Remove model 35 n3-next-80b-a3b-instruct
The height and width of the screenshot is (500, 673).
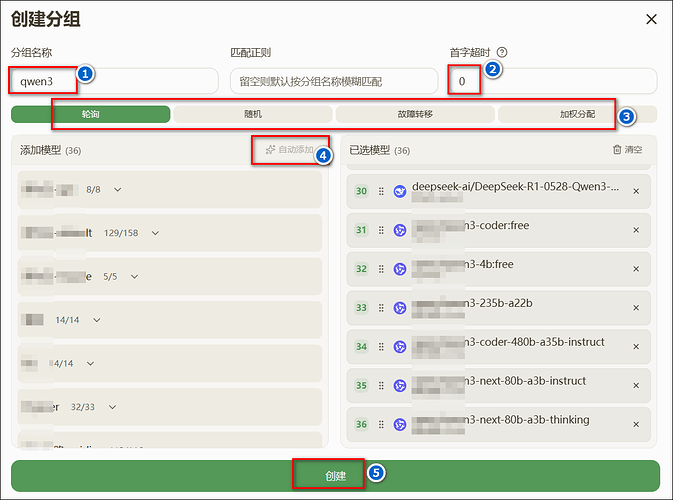coord(636,386)
